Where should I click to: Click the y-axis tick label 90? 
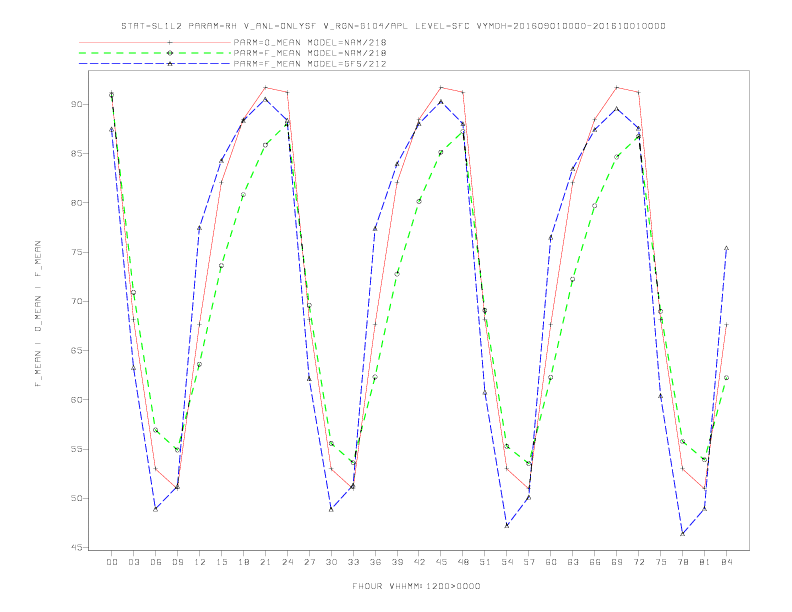77,105
